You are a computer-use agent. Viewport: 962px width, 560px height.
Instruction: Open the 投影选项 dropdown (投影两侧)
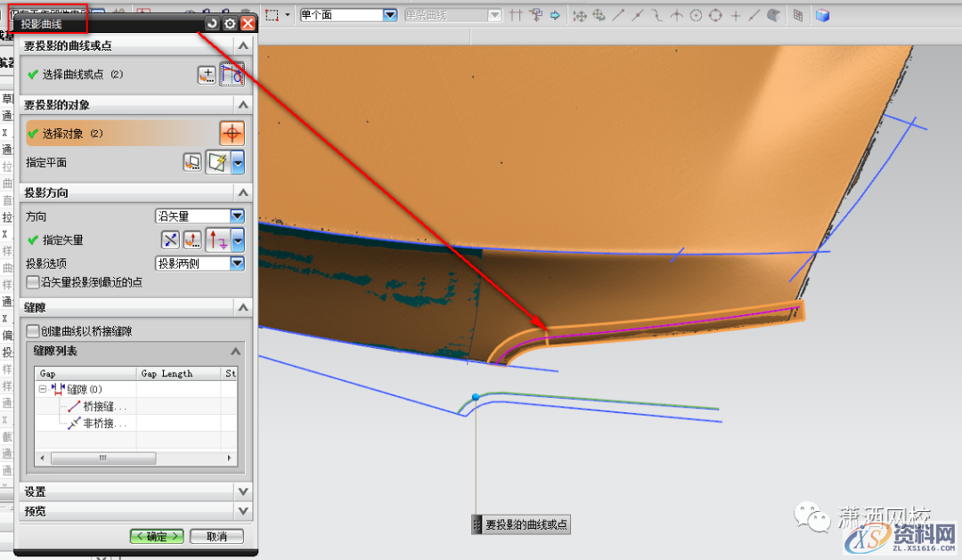coord(237,264)
